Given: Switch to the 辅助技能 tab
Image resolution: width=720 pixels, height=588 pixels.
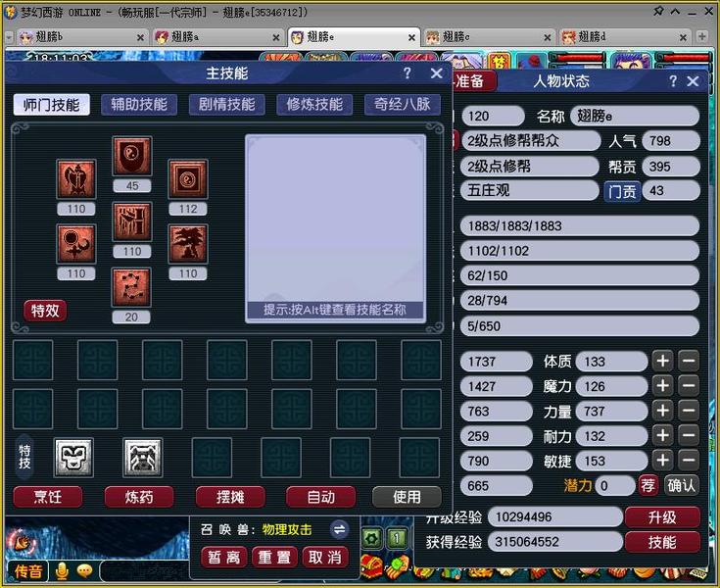Looking at the screenshot, I should click(x=139, y=105).
